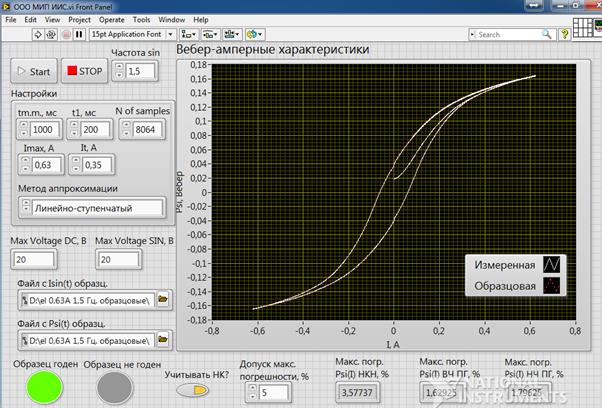Click the It, A stepper arrows
The width and height of the screenshot is (602, 408).
click(x=76, y=165)
